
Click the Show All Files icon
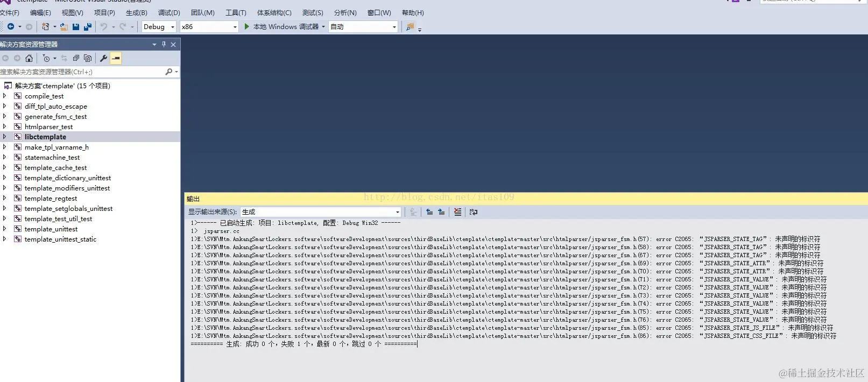pos(88,58)
